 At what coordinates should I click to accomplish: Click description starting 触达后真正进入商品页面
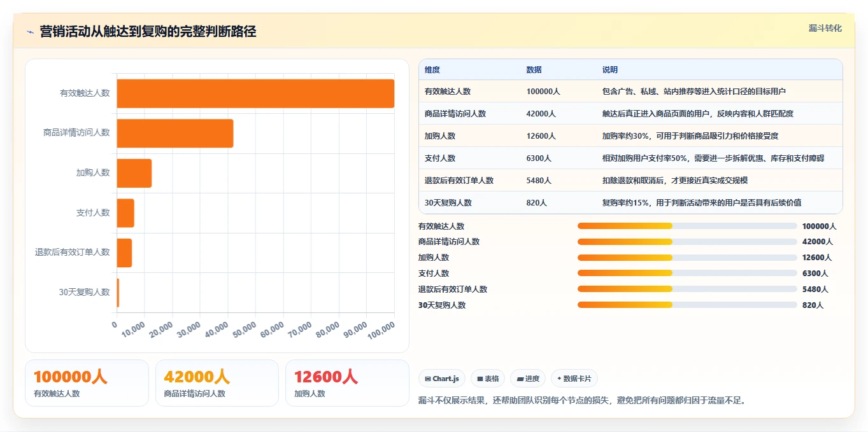tap(698, 114)
